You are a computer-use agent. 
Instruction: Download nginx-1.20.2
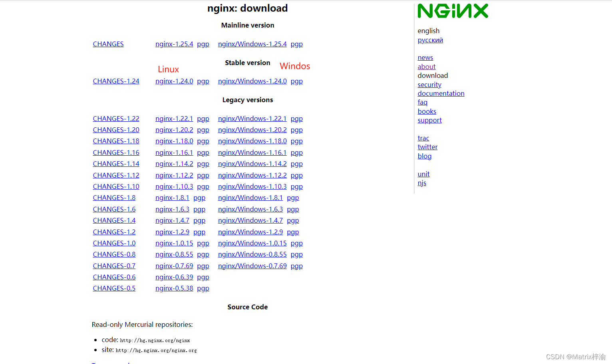(174, 130)
